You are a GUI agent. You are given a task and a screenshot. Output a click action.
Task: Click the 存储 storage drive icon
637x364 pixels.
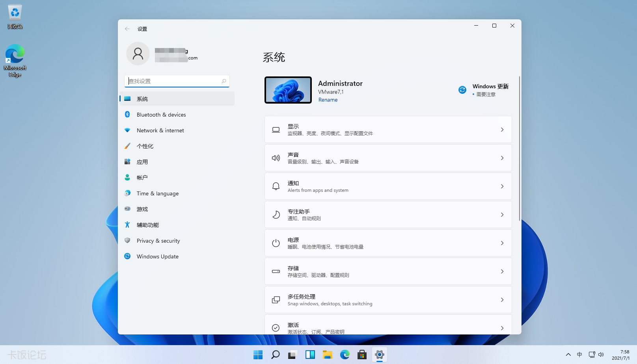click(276, 271)
